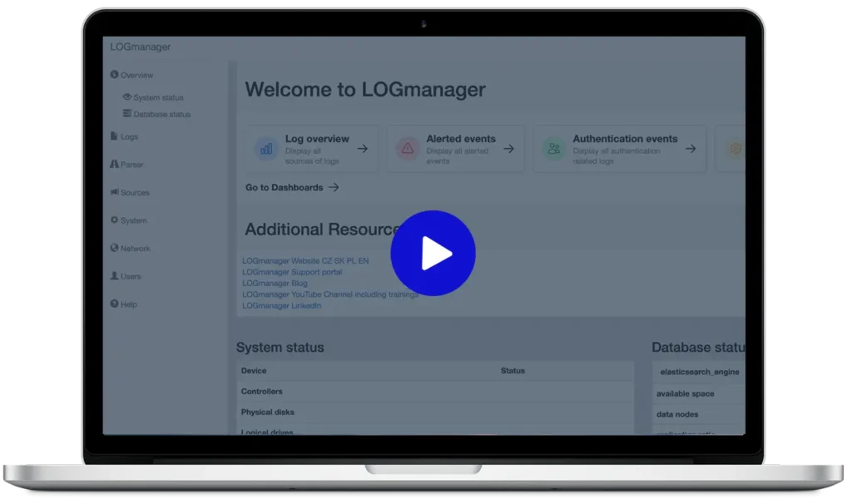Viewport: 852px width, 504px height.
Task: Click the Go to Dashboards link
Action: tap(285, 187)
